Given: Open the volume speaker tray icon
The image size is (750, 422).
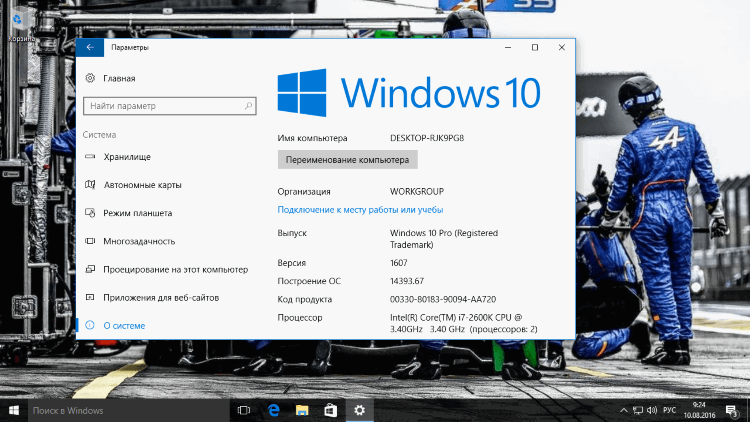Looking at the screenshot, I should click(x=651, y=411).
